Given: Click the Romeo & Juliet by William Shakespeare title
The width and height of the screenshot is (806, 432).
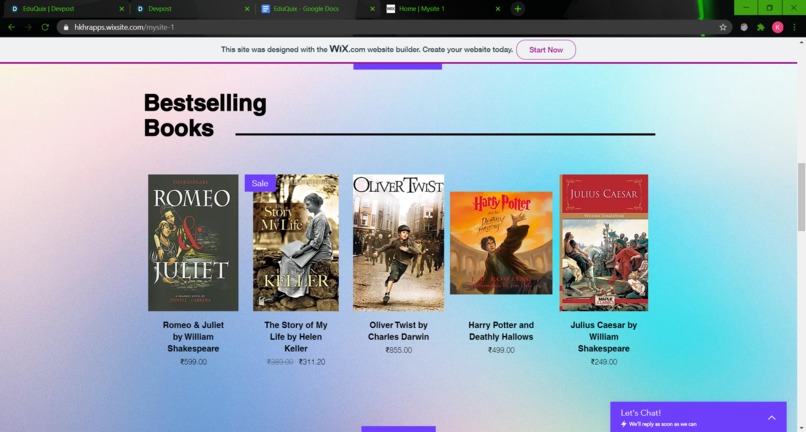Looking at the screenshot, I should [x=193, y=337].
